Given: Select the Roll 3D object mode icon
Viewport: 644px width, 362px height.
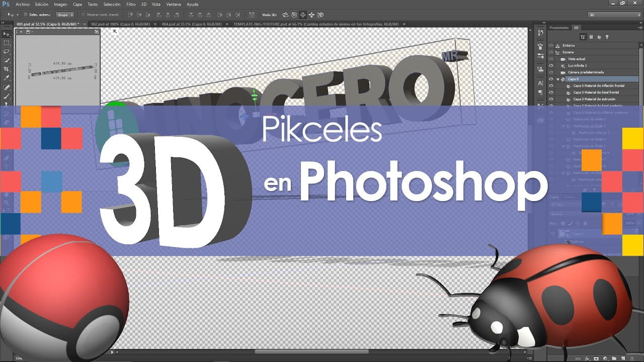Looking at the screenshot, I should click(x=294, y=15).
